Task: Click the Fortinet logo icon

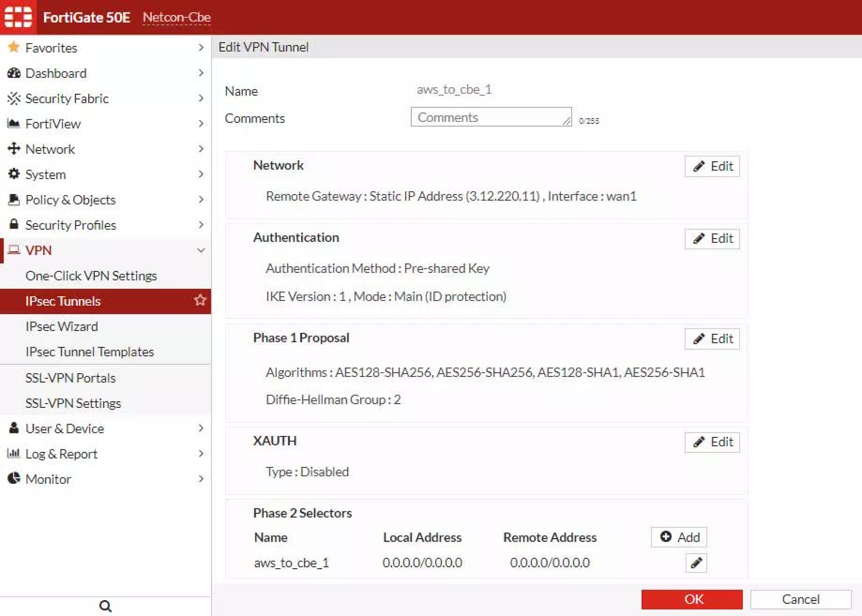Action: click(18, 17)
